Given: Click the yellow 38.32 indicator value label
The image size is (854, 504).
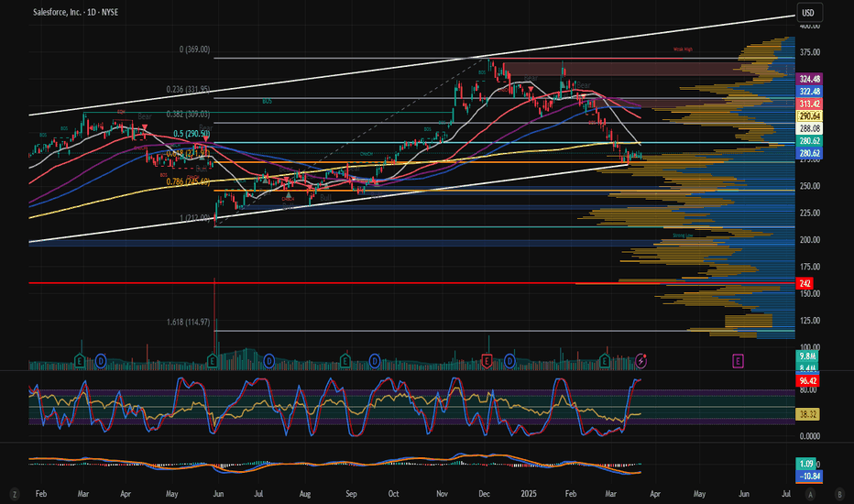Looking at the screenshot, I should click(807, 414).
